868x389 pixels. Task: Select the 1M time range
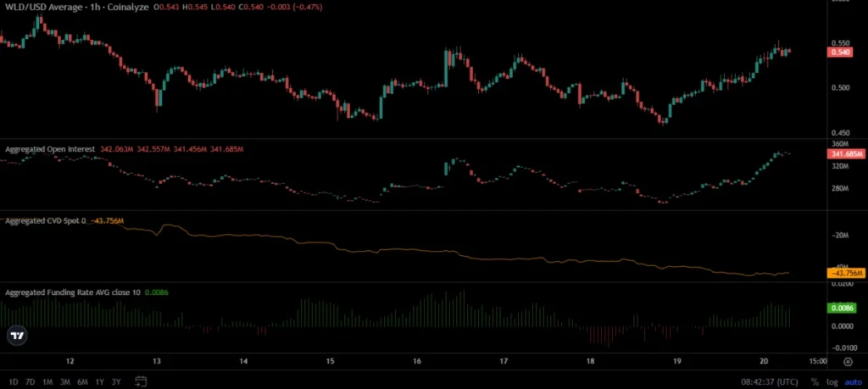click(47, 382)
